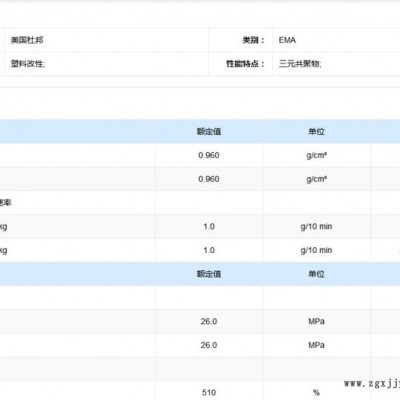Select the upper 26.0 strength value

(x=209, y=321)
